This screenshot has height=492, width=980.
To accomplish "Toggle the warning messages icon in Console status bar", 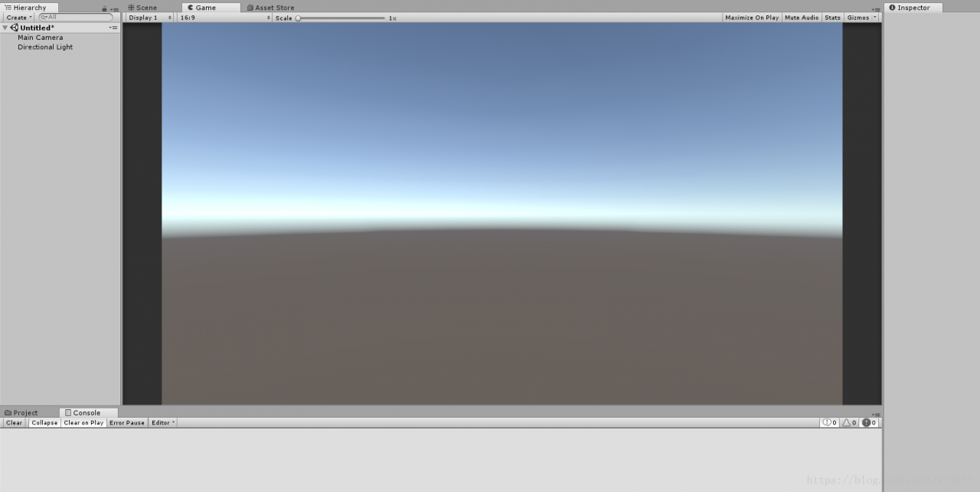I will click(847, 422).
